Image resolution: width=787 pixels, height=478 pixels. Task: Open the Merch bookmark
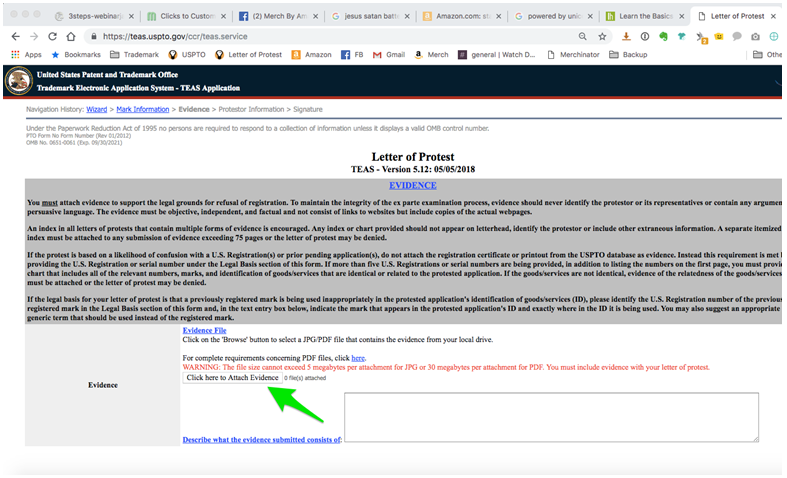(431, 55)
